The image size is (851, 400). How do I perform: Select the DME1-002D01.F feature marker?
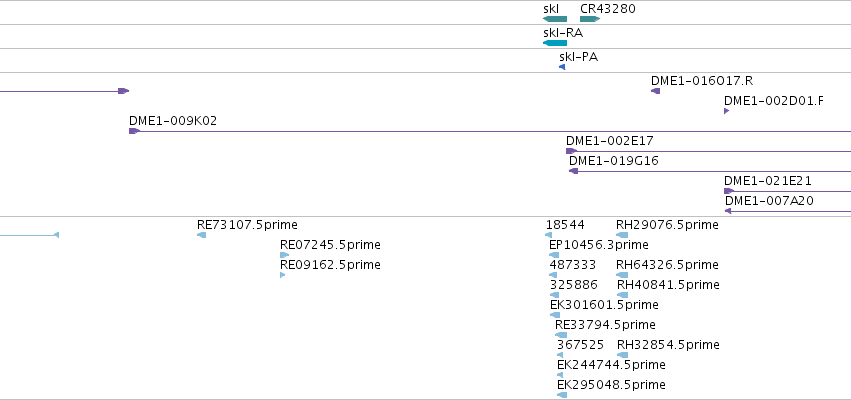[x=727, y=111]
